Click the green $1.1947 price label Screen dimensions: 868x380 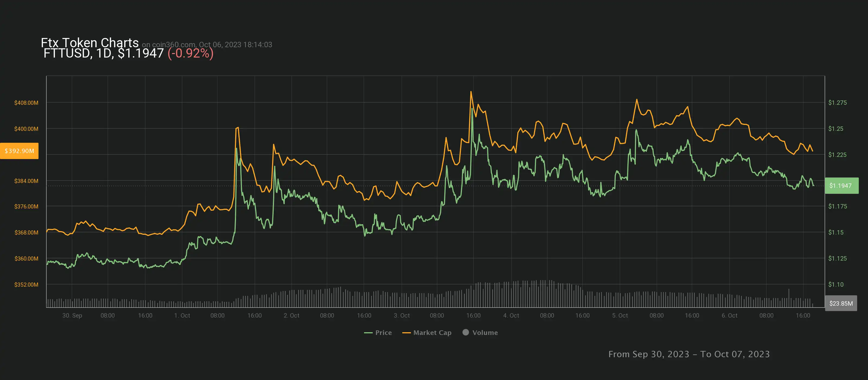841,185
